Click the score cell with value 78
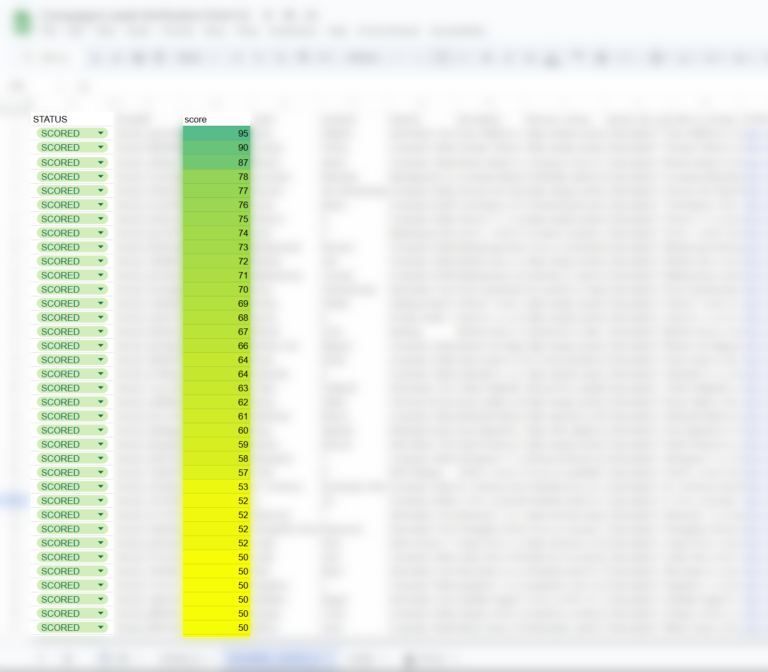The width and height of the screenshot is (768, 672). click(216, 176)
